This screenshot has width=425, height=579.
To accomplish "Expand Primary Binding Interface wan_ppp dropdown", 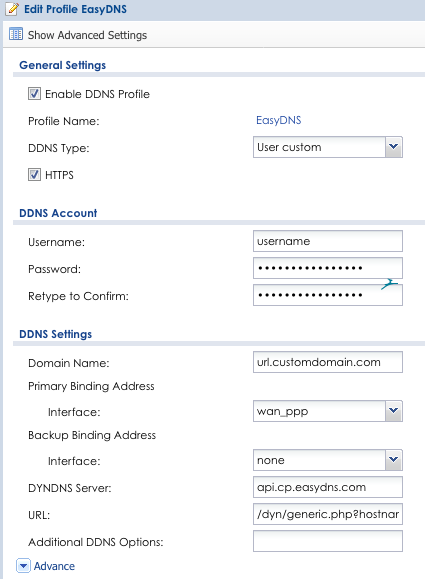I will (x=394, y=411).
